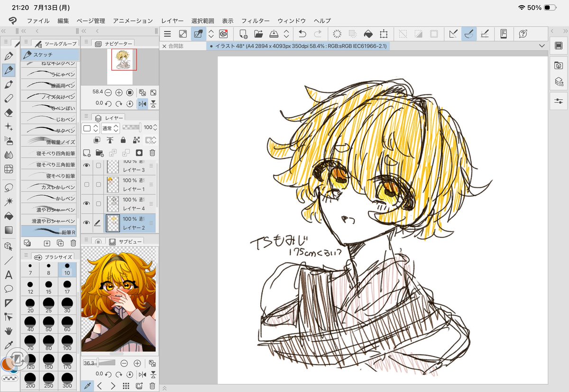569x392 pixels.
Task: Click Create layer mask icon
Action: pos(139,153)
